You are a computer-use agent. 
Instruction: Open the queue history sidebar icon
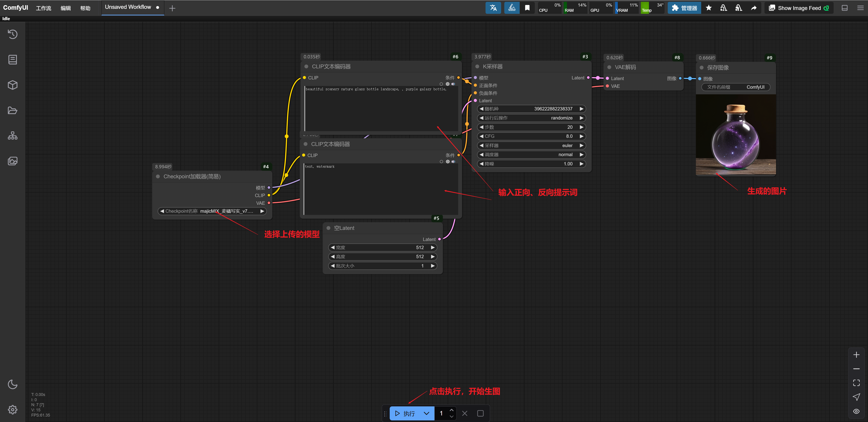pos(12,34)
